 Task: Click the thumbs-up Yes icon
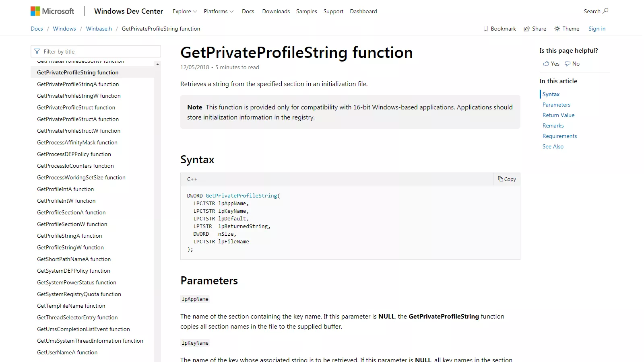point(546,64)
